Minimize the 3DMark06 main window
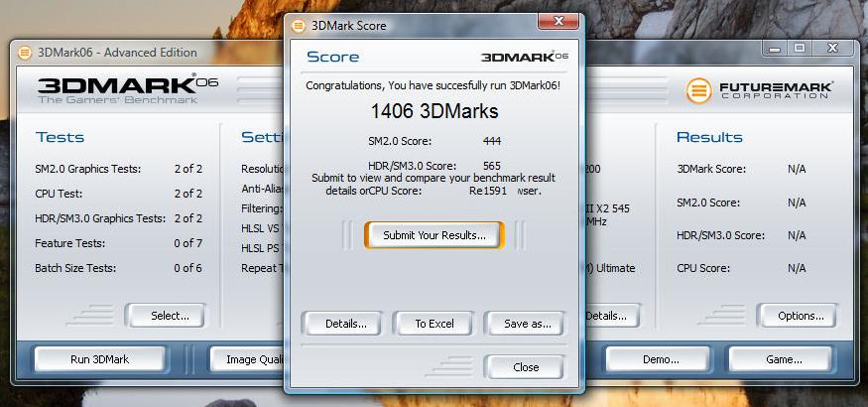The width and height of the screenshot is (868, 407). [x=775, y=49]
